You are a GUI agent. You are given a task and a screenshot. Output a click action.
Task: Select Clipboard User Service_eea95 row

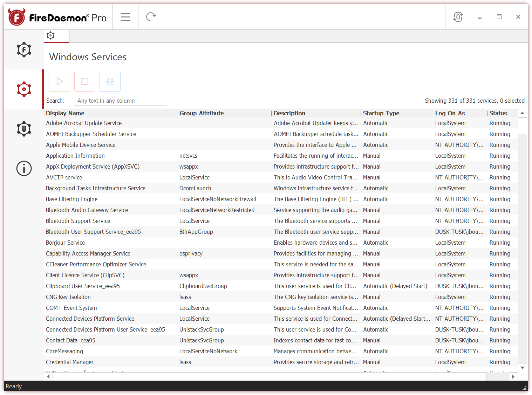[281, 286]
